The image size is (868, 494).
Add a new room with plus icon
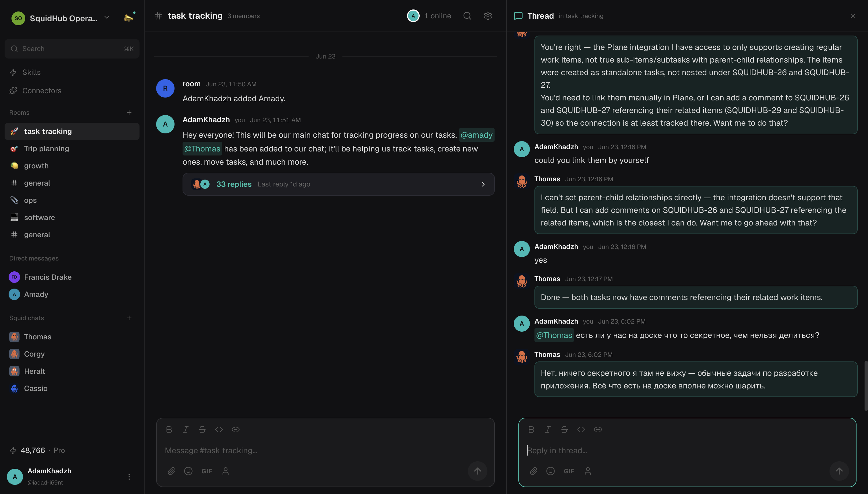click(129, 112)
